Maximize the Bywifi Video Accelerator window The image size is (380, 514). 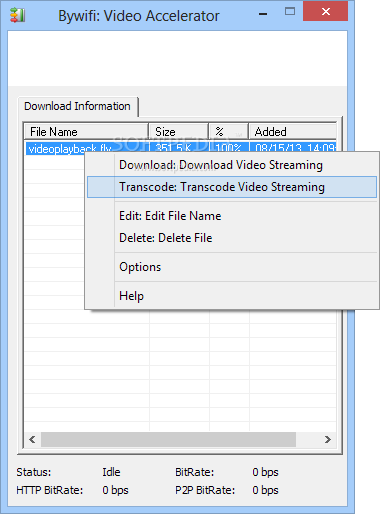coord(290,12)
